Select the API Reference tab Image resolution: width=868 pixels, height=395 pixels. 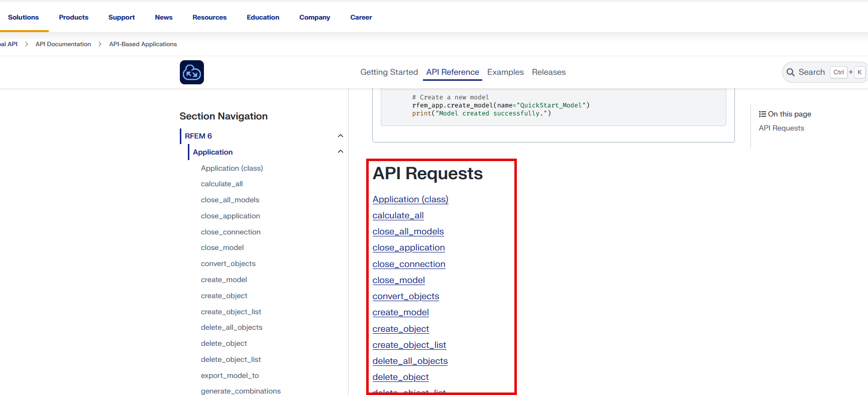(x=453, y=72)
